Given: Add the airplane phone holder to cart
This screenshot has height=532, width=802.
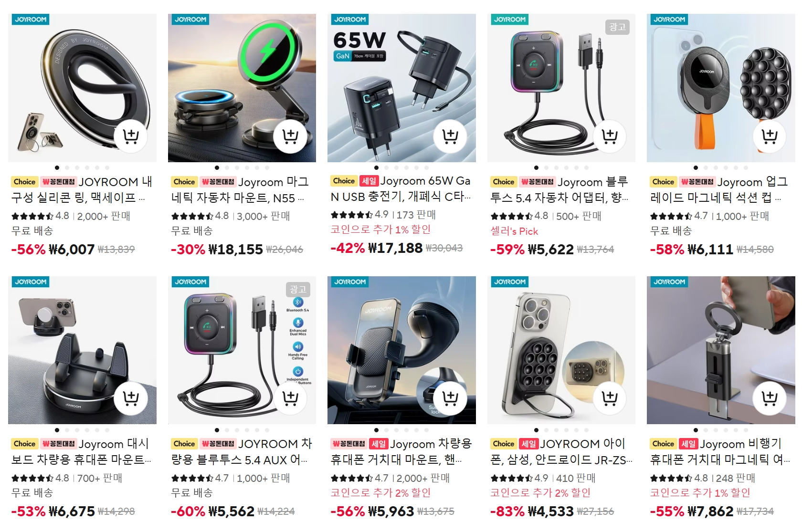Looking at the screenshot, I should [x=769, y=398].
